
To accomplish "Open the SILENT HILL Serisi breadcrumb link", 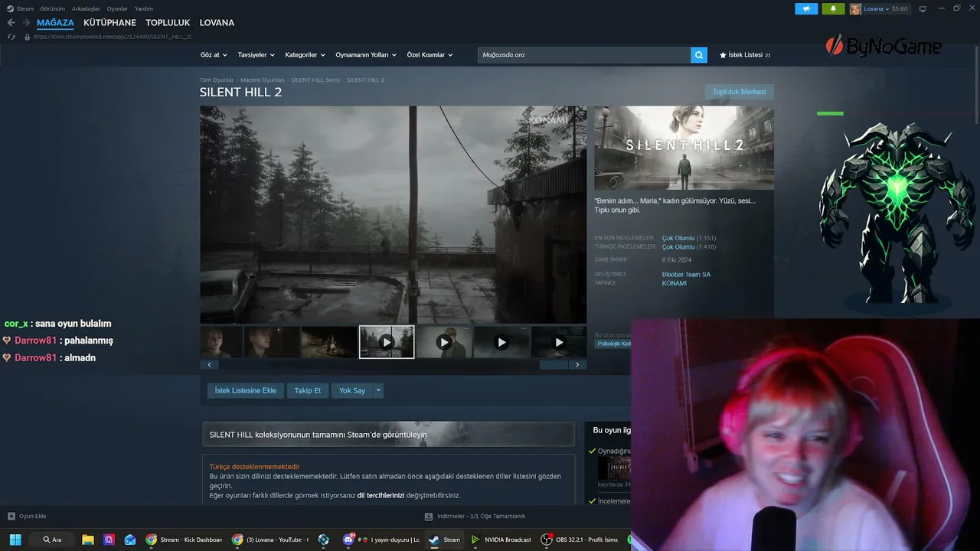I will click(315, 80).
